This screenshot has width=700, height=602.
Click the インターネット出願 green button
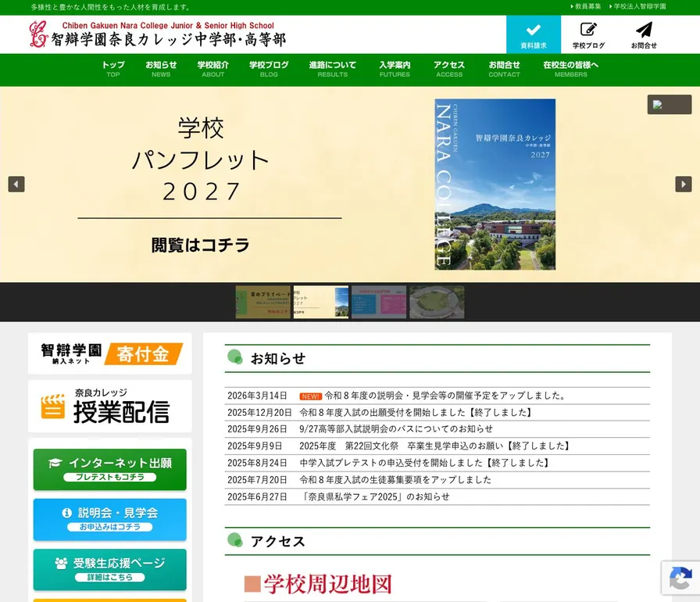click(110, 469)
